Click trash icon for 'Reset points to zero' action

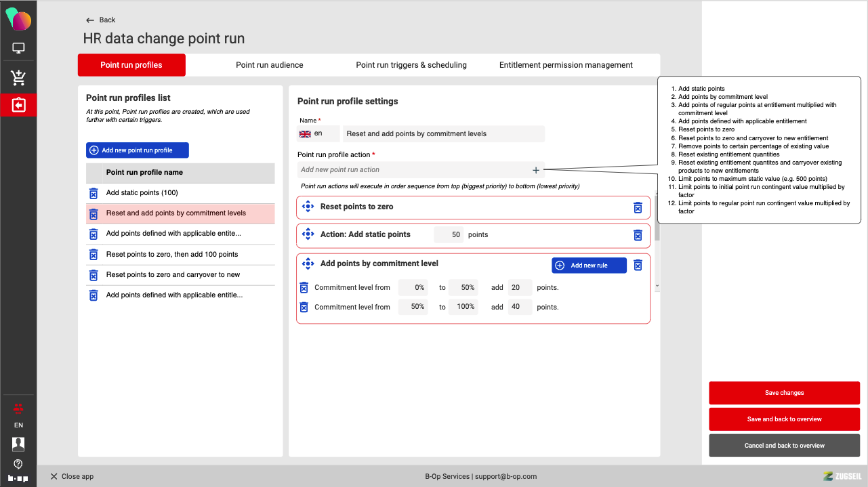coord(638,207)
